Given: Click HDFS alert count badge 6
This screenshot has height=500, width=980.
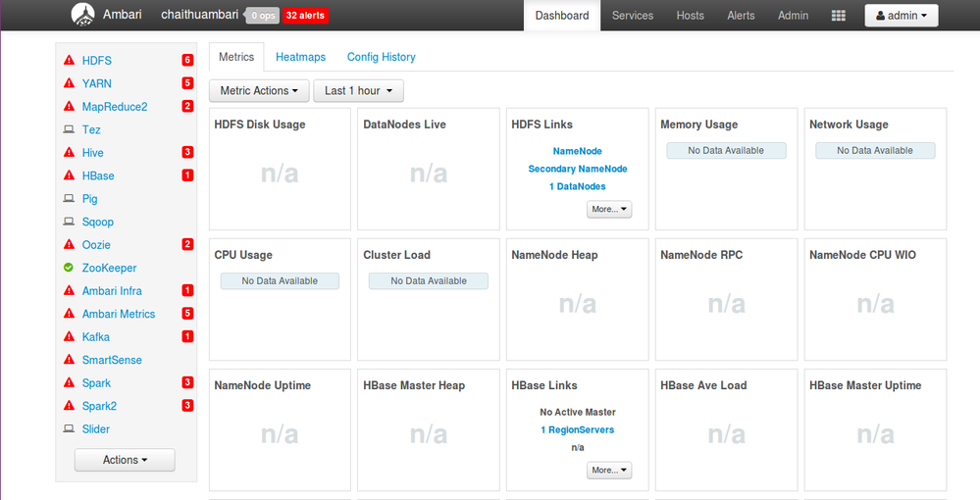Looking at the screenshot, I should (x=187, y=60).
